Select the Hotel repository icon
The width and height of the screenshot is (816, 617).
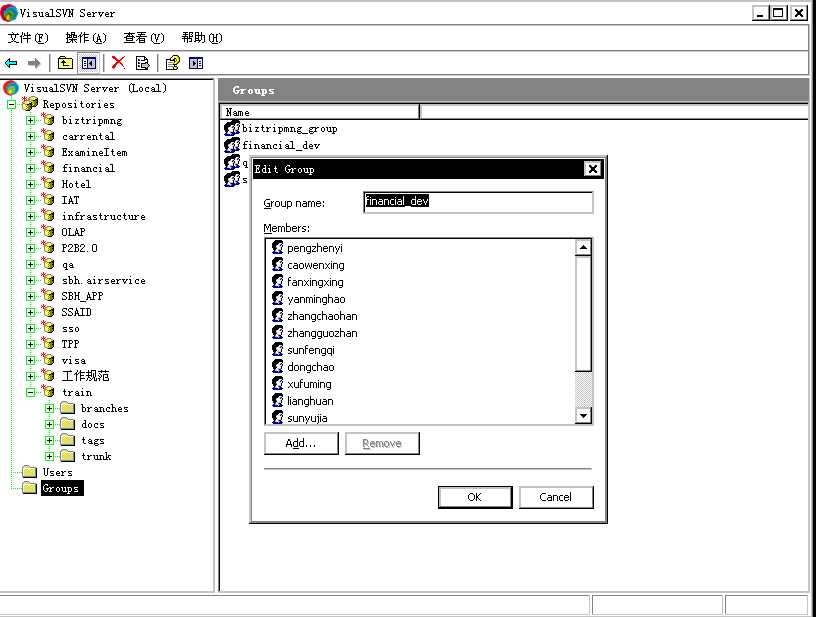point(48,184)
